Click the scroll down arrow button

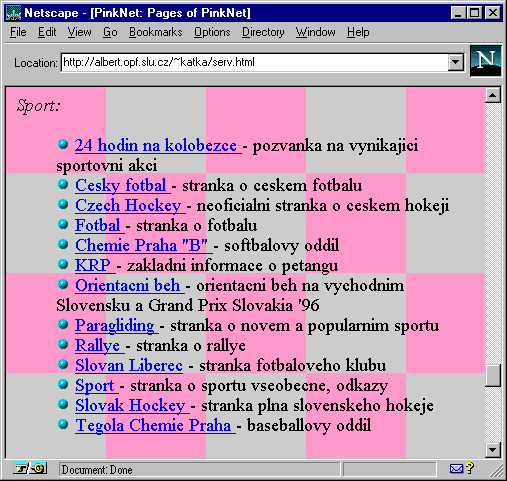[492, 450]
